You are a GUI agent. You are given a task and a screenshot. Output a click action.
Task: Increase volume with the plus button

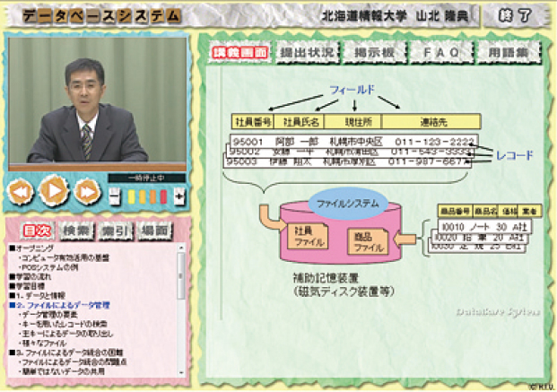[179, 194]
